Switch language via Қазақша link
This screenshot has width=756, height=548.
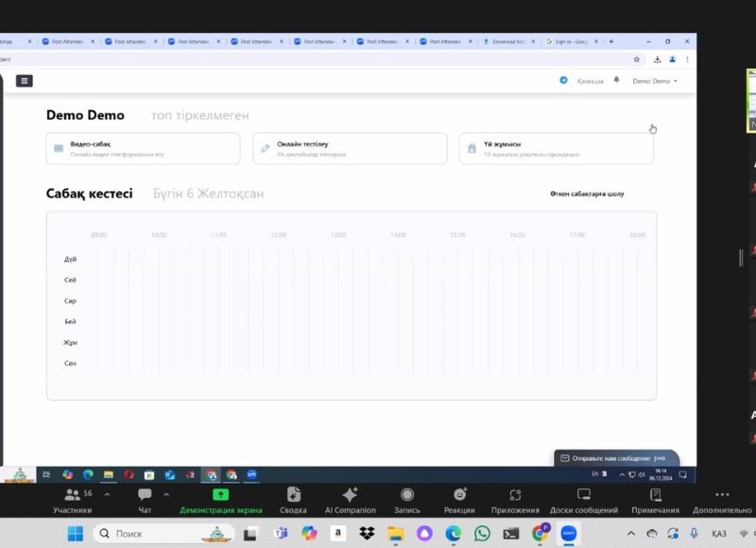point(590,81)
